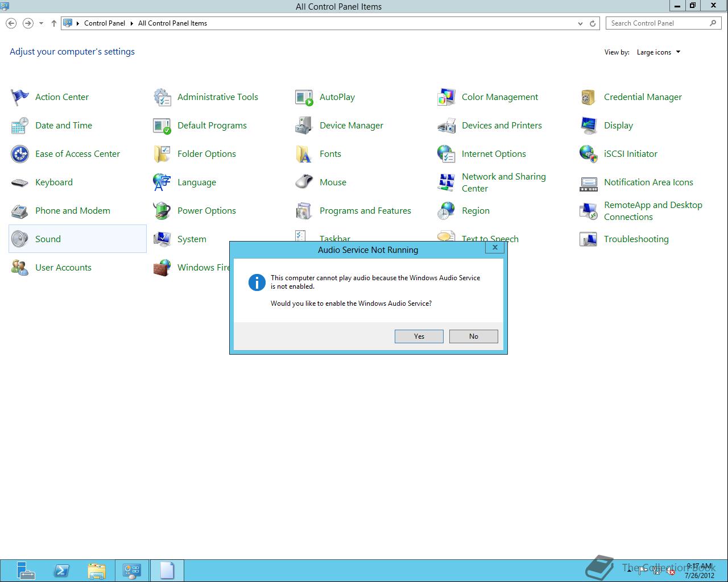Viewport: 728px width, 582px height.
Task: Open the Region globe clock icon
Action: [x=446, y=211]
